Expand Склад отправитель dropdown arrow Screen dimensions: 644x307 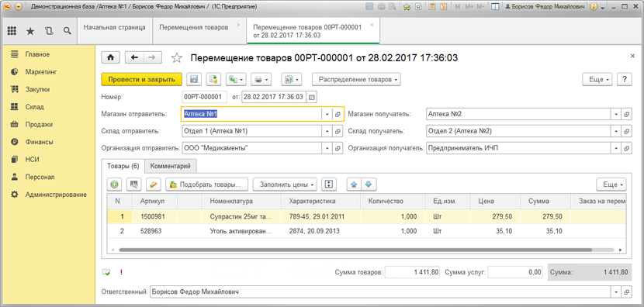[327, 131]
